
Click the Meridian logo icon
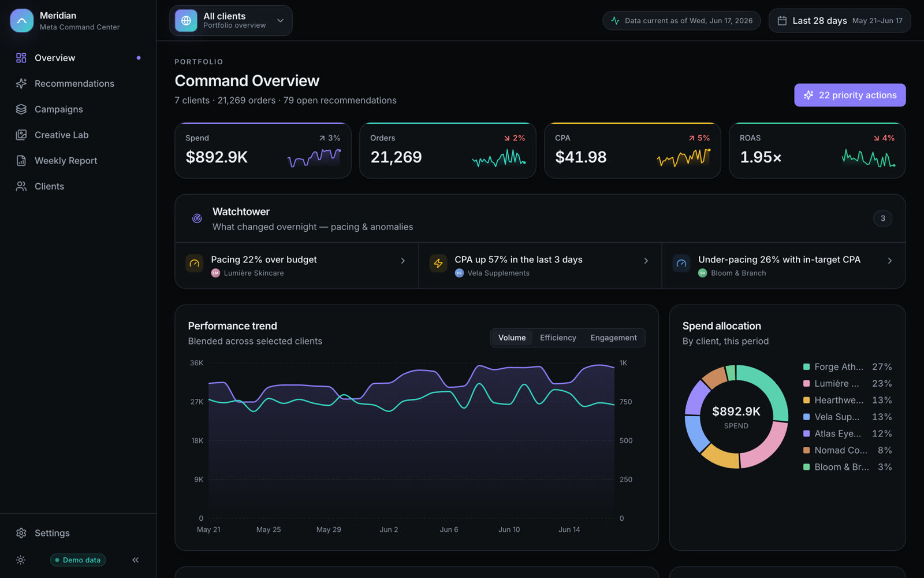coord(21,21)
